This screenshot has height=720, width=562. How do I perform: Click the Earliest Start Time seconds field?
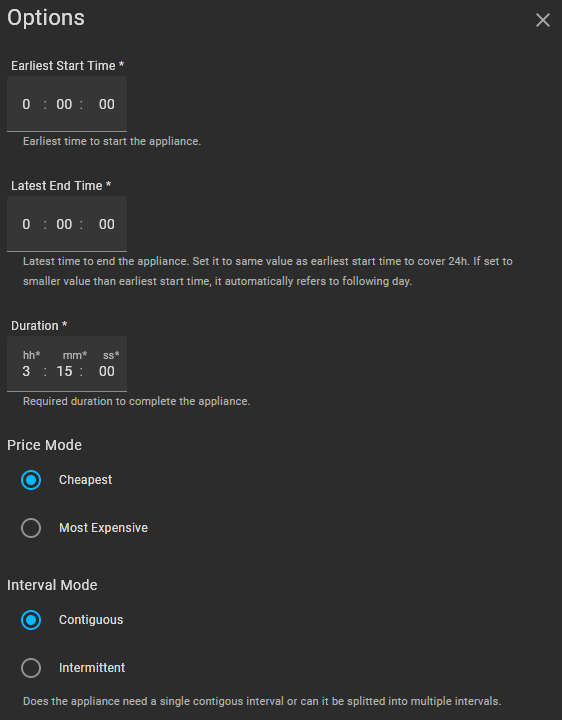[x=107, y=104]
